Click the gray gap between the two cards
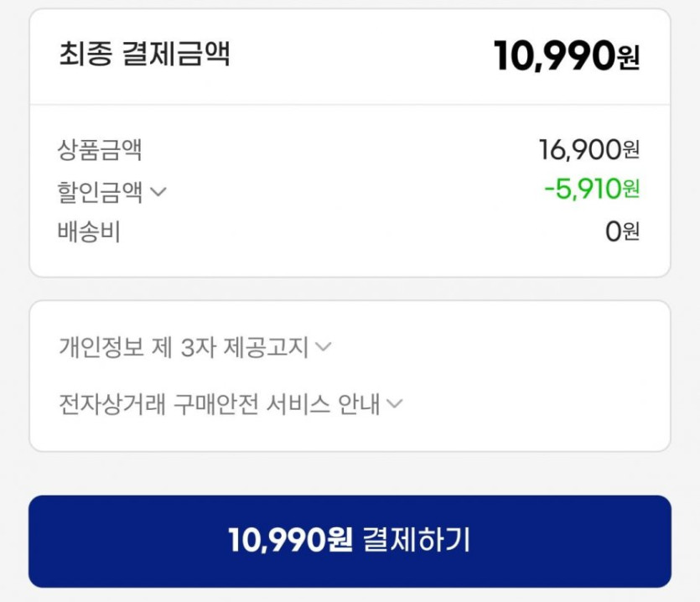The width and height of the screenshot is (700, 602). click(x=350, y=288)
